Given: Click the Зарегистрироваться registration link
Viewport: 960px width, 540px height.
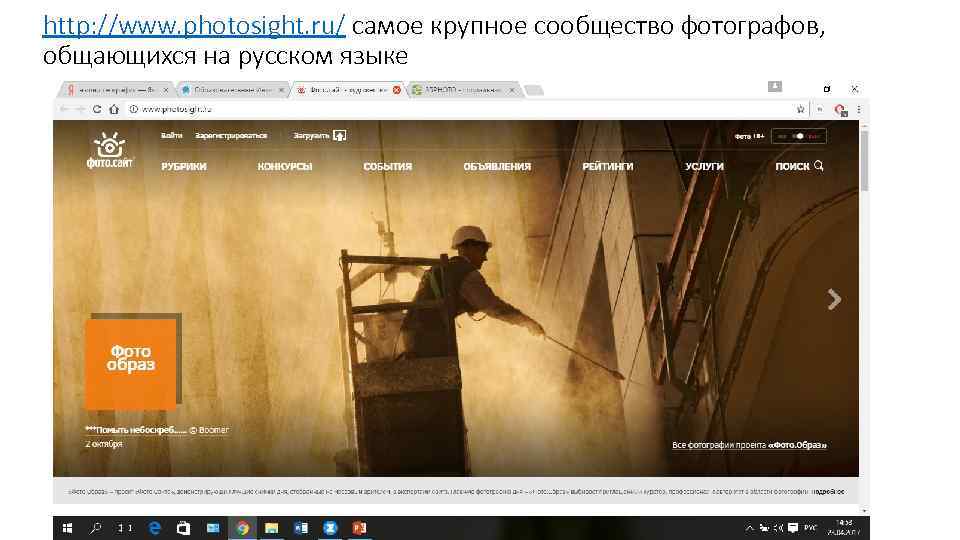Looking at the screenshot, I should point(231,135).
